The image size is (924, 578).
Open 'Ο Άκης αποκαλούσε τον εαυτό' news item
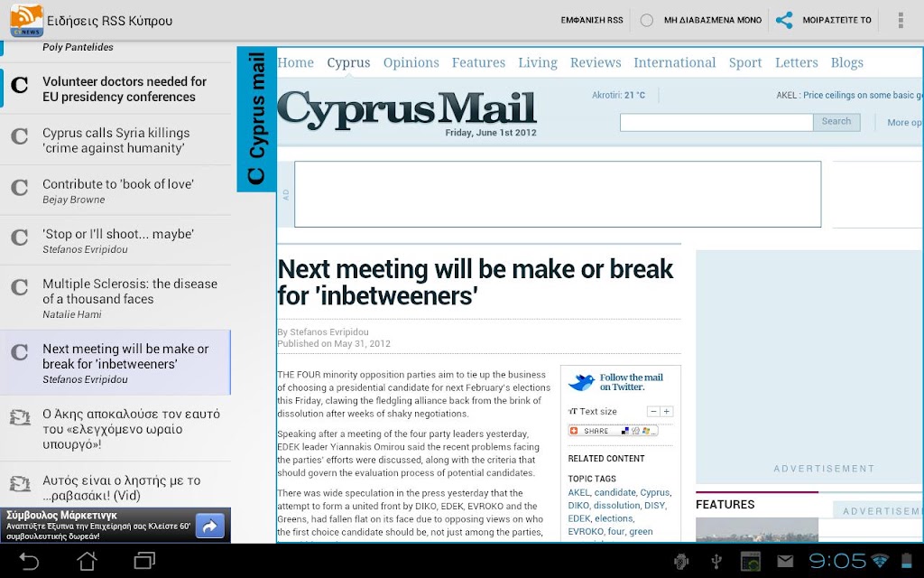[115, 428]
